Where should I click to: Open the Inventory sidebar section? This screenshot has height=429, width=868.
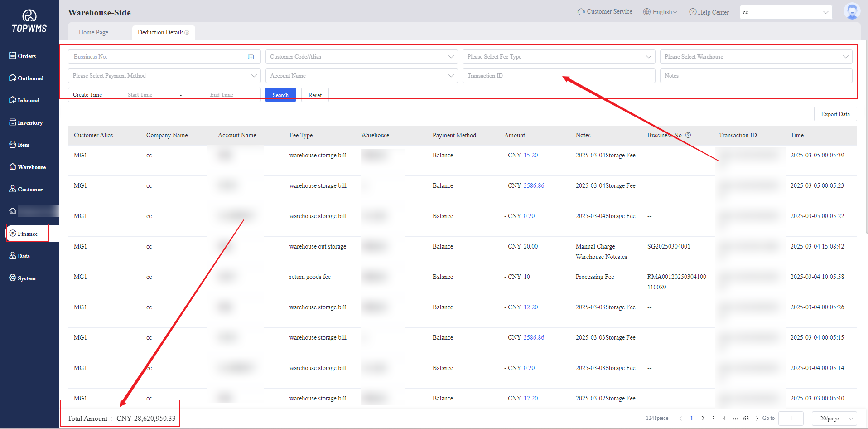[x=26, y=122]
